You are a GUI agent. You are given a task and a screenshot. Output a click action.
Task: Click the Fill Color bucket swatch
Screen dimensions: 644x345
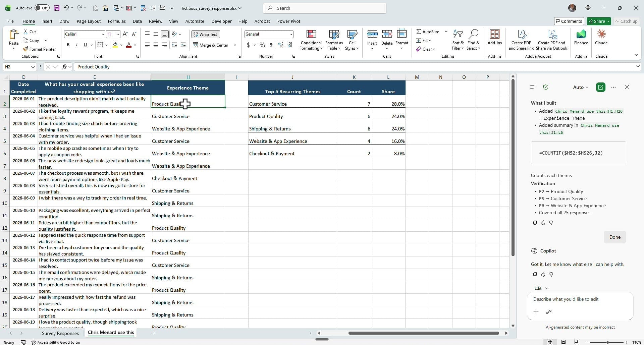(115, 45)
